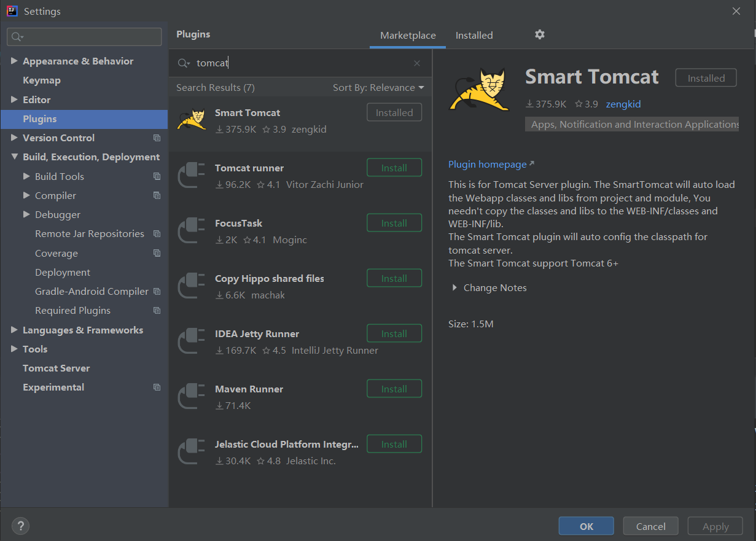Image resolution: width=756 pixels, height=541 pixels.
Task: Click project-level icon beside Experimental
Action: click(157, 387)
